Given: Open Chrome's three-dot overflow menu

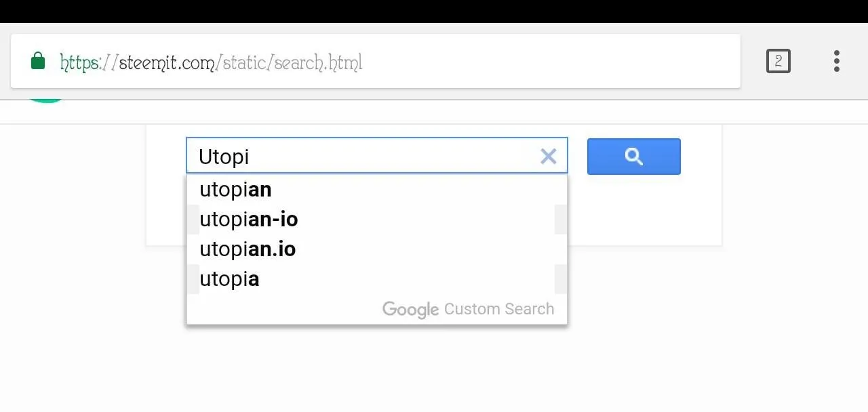Looking at the screenshot, I should tap(837, 61).
